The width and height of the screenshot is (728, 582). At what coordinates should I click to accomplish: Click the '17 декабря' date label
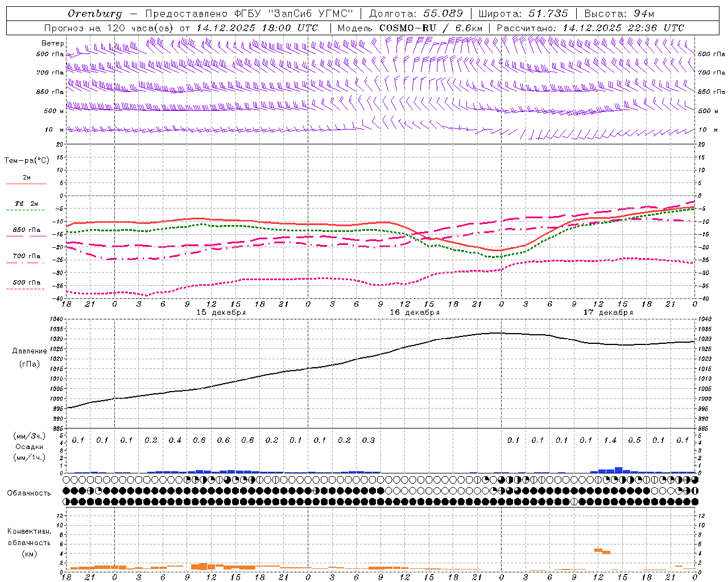[x=608, y=313]
